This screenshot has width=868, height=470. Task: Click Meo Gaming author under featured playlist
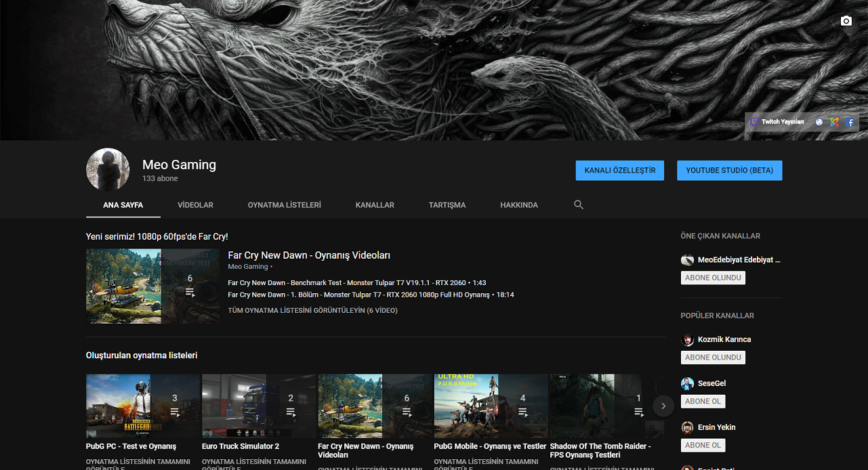pos(248,267)
